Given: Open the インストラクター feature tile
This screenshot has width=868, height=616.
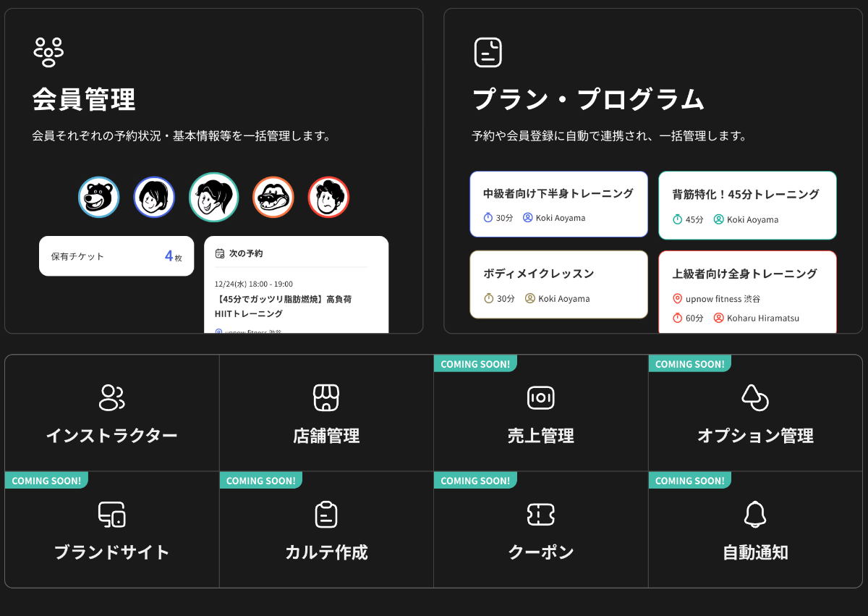Looking at the screenshot, I should coord(112,413).
